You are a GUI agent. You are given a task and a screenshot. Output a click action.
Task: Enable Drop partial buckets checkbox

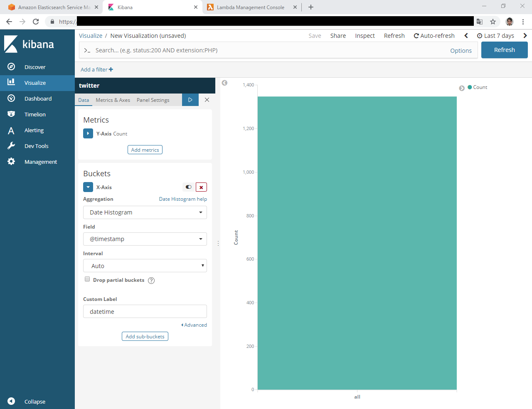[87, 279]
